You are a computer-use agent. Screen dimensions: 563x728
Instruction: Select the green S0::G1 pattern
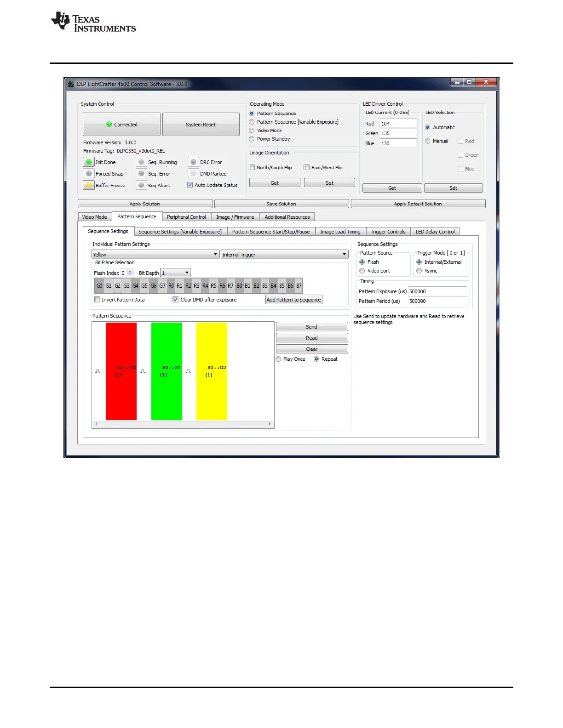click(167, 371)
